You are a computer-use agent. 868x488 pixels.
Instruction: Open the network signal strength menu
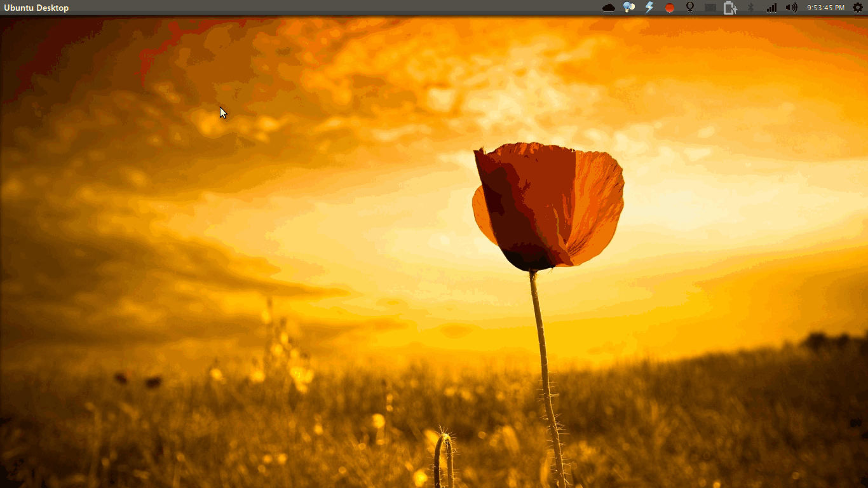click(x=771, y=8)
